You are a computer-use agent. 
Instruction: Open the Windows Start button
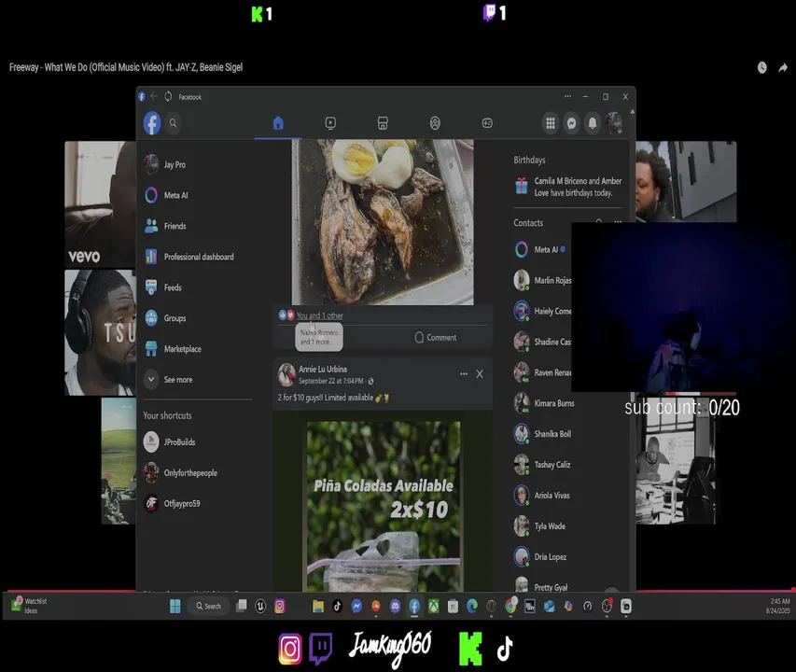coord(175,606)
